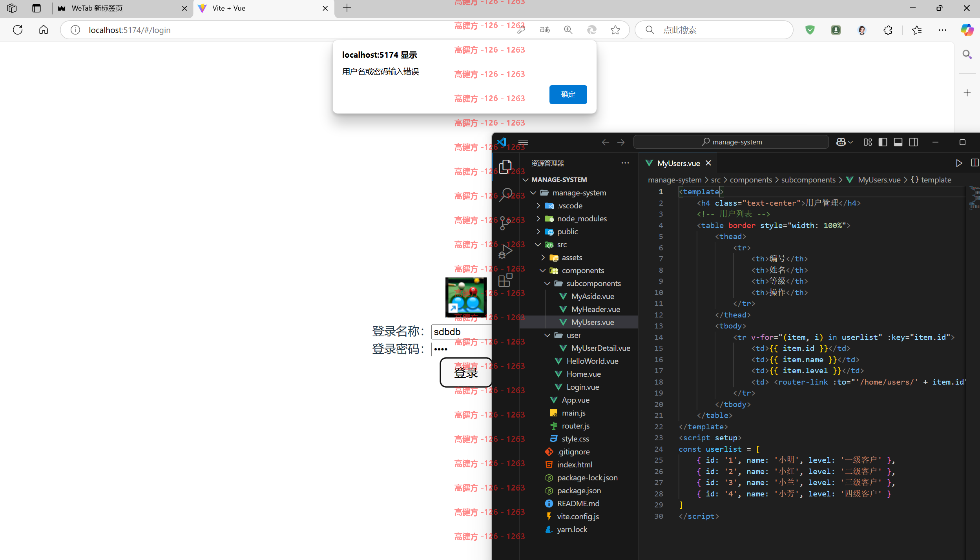The image size is (980, 560).
Task: Expand the public folder
Action: (538, 232)
